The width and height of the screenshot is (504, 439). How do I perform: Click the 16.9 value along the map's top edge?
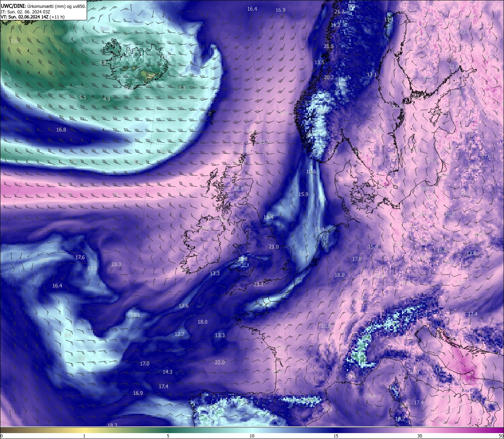[280, 10]
